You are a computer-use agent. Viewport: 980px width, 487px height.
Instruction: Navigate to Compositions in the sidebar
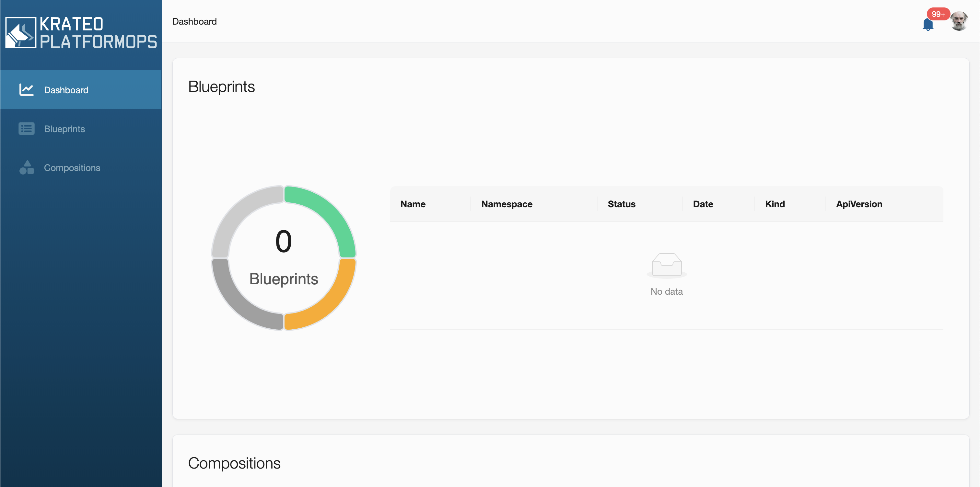point(72,168)
